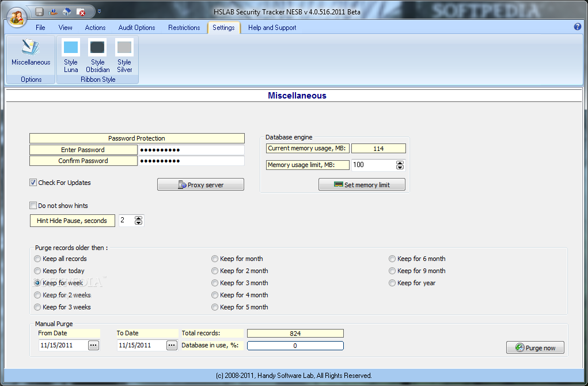Click the blue help question mark icon

click(x=578, y=27)
